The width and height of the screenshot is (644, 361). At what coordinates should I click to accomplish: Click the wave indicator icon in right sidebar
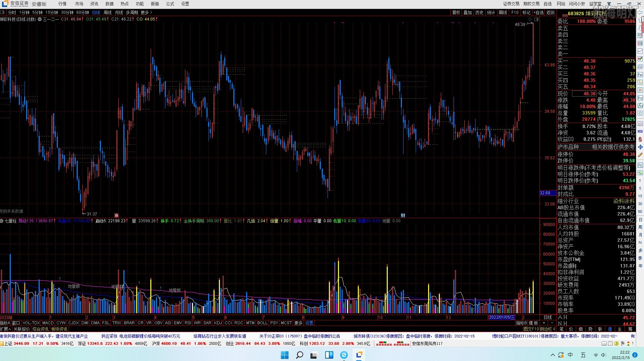point(640,123)
